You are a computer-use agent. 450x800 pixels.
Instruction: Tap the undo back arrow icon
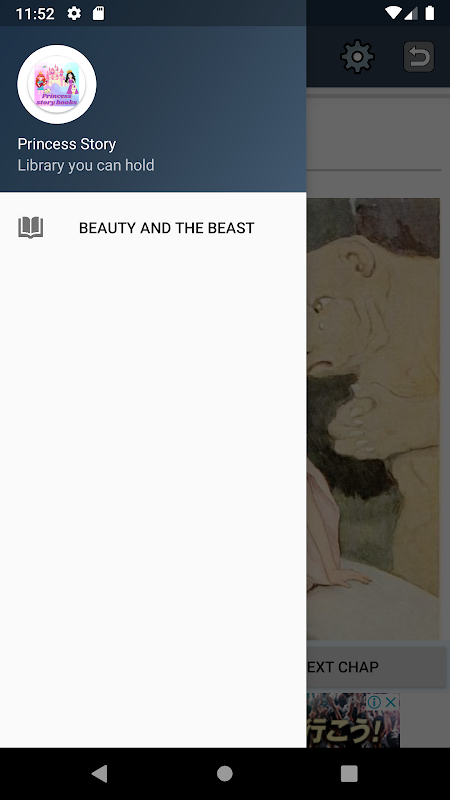click(x=419, y=56)
